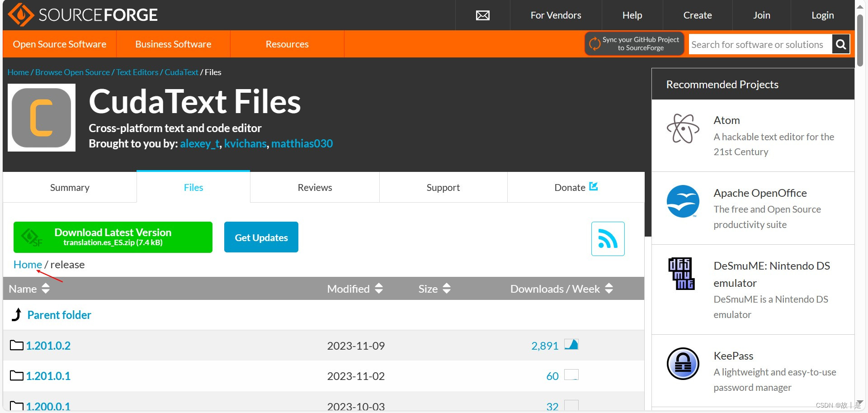Open the Resources menu
This screenshot has height=413, width=868.
tap(287, 44)
